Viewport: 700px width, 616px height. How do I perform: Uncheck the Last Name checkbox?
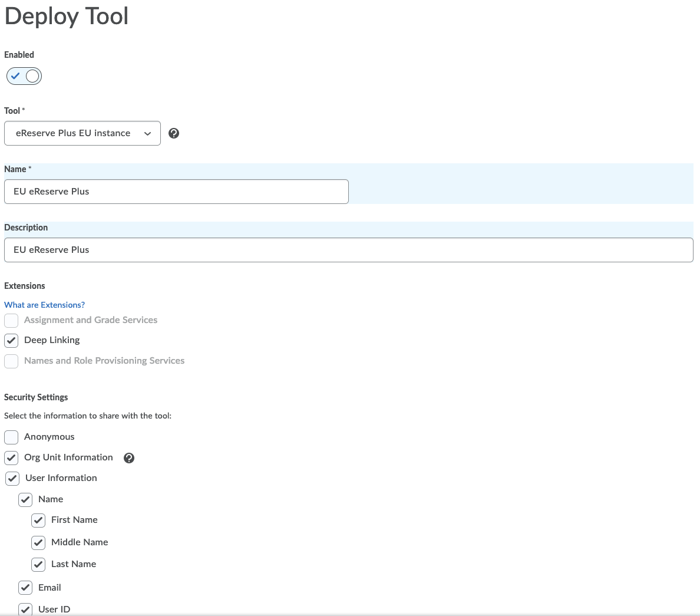[38, 565]
